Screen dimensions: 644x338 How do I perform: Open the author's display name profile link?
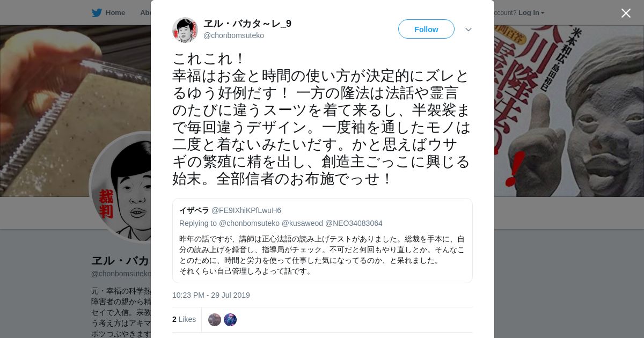(x=247, y=24)
